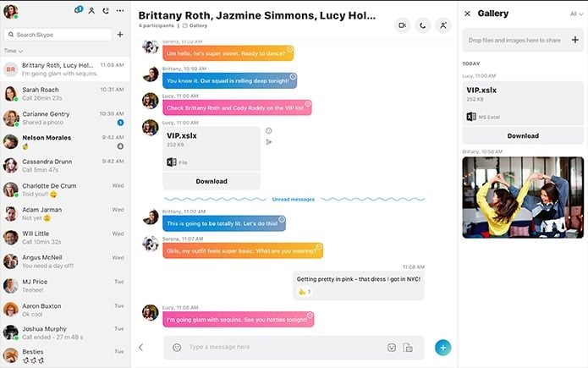This screenshot has height=368, width=588.
Task: Add file to gallery with plus icon
Action: (x=574, y=40)
